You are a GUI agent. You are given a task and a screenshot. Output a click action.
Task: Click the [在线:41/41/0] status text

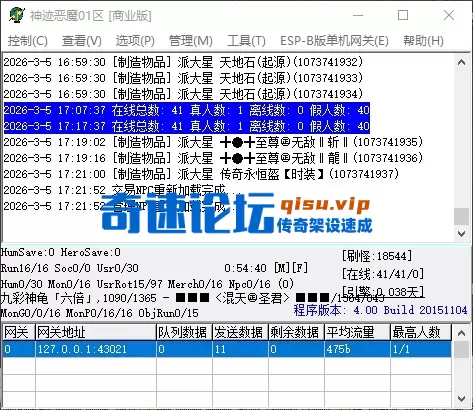[383, 274]
